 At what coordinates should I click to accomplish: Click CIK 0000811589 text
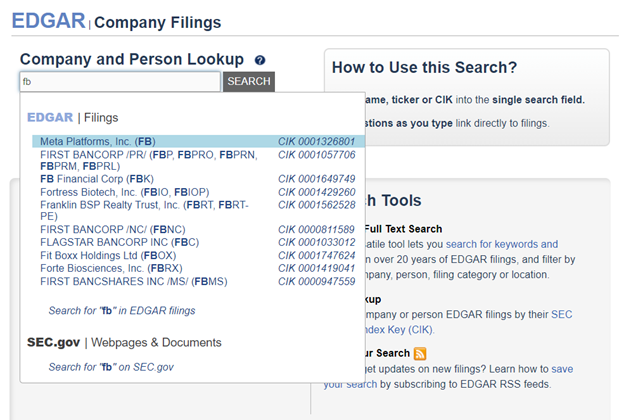(x=316, y=230)
